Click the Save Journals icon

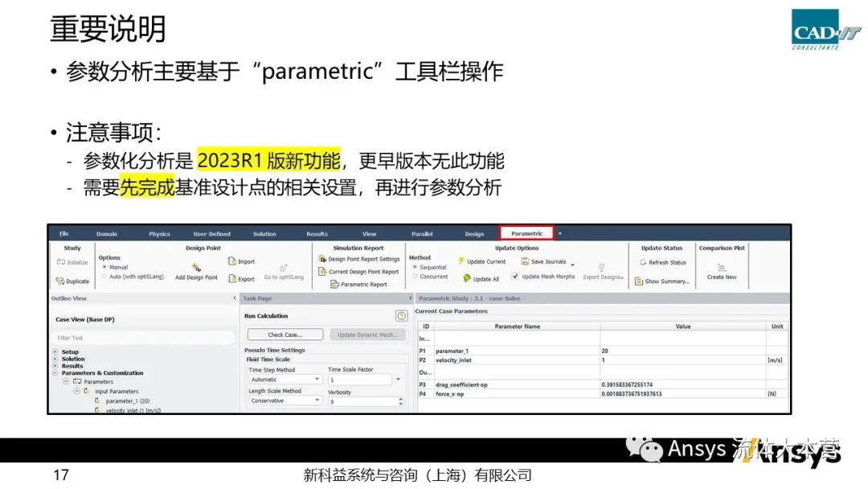click(525, 261)
